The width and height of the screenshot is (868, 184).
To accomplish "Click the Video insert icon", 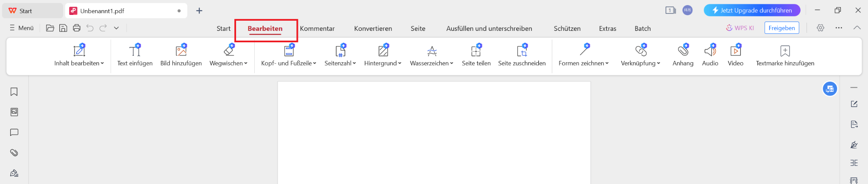I will tap(735, 51).
